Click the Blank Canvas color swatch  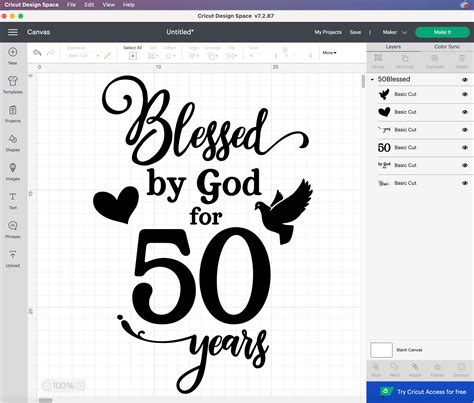click(x=381, y=350)
